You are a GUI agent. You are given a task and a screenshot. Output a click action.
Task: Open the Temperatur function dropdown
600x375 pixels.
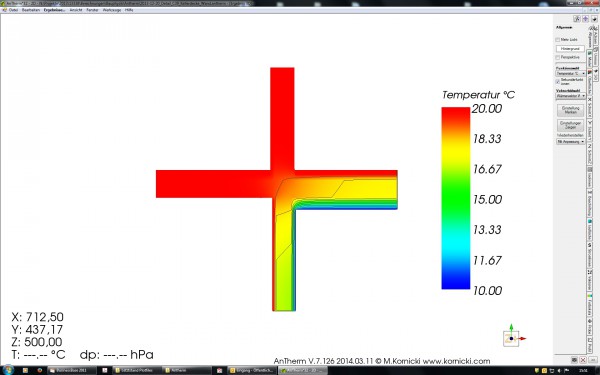coord(571,73)
